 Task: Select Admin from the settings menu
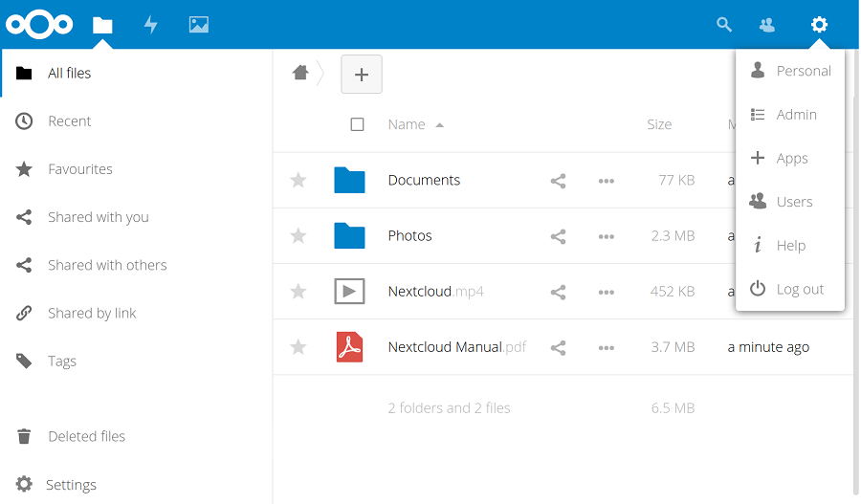(x=796, y=115)
